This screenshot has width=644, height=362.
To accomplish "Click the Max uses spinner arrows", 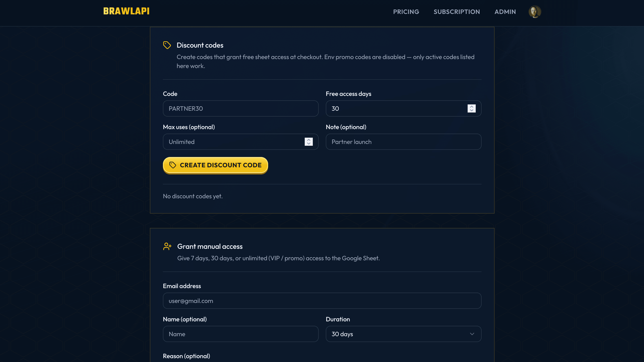I will [309, 142].
